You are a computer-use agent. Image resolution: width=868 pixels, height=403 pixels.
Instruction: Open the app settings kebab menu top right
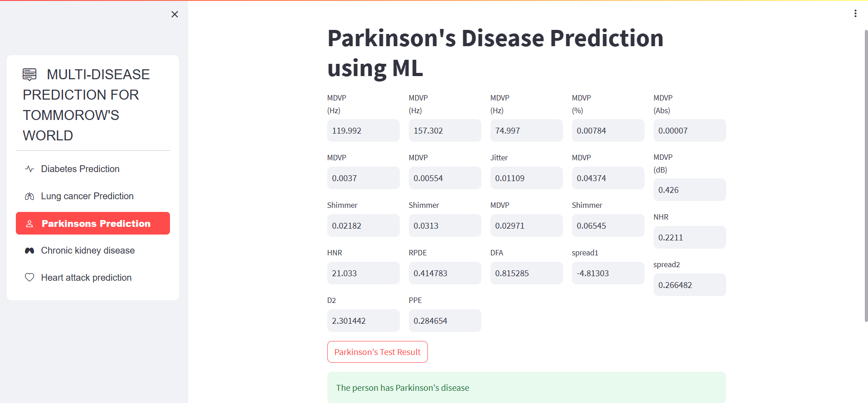pos(855,14)
